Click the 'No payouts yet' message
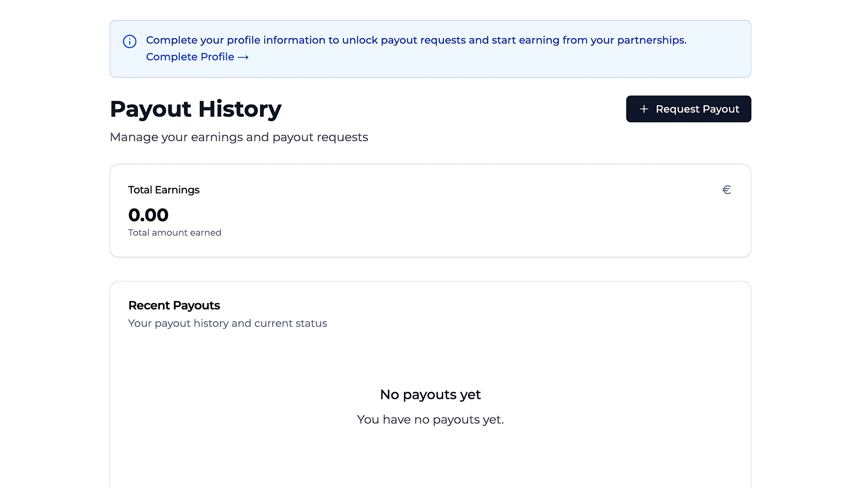 430,394
